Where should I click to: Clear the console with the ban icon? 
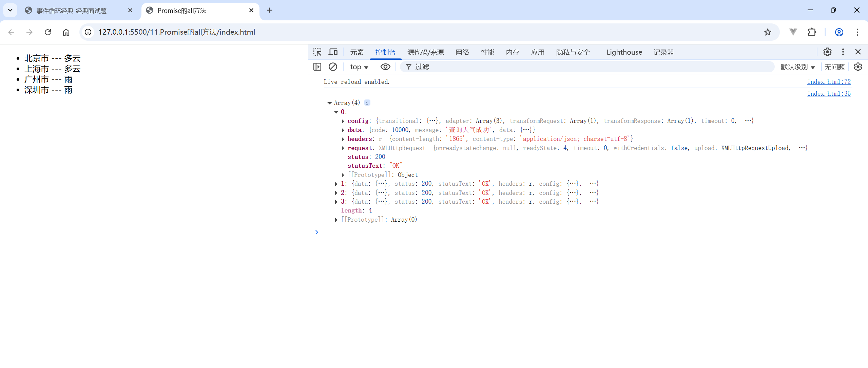click(x=333, y=67)
